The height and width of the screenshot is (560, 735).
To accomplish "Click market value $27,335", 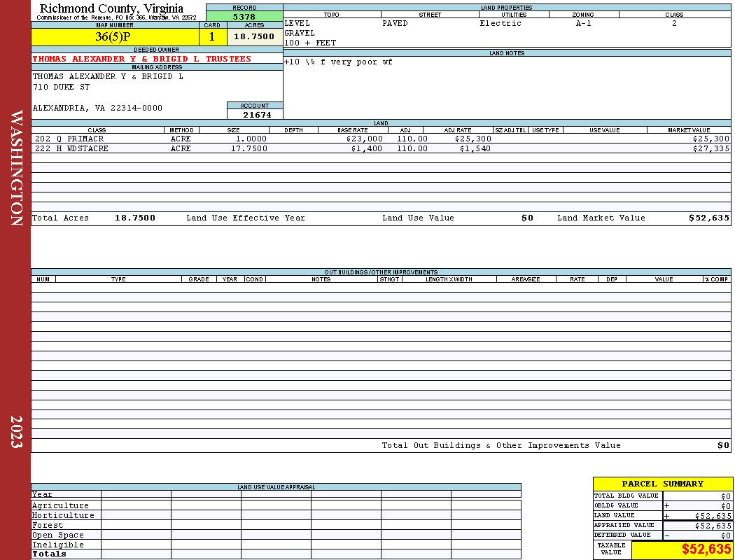I will pyautogui.click(x=710, y=148).
